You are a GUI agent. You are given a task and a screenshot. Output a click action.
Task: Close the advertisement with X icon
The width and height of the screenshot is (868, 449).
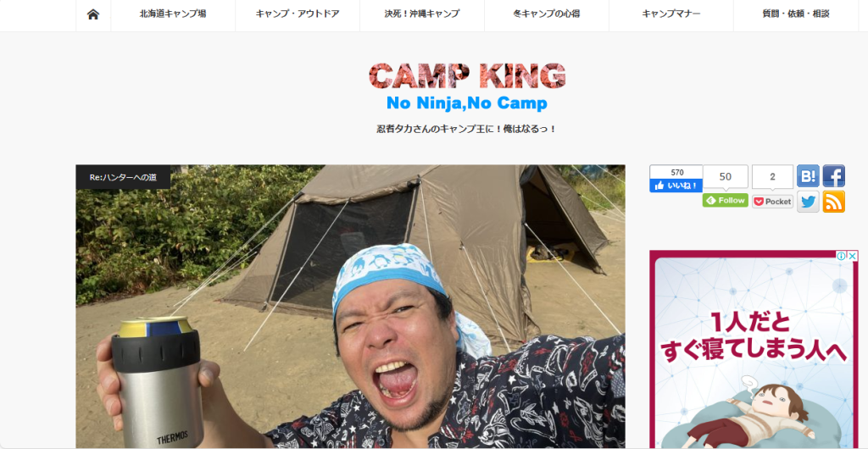point(852,256)
